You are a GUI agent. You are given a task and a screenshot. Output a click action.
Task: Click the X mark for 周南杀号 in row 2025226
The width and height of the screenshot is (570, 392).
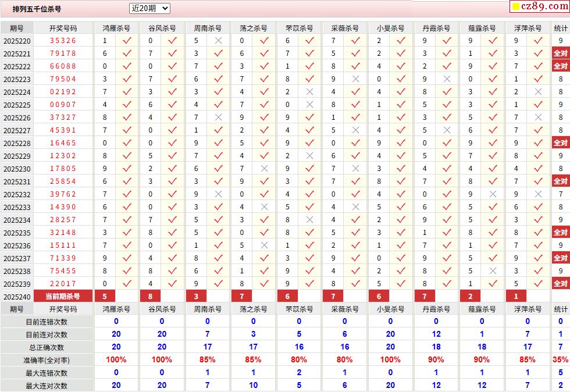tap(218, 117)
